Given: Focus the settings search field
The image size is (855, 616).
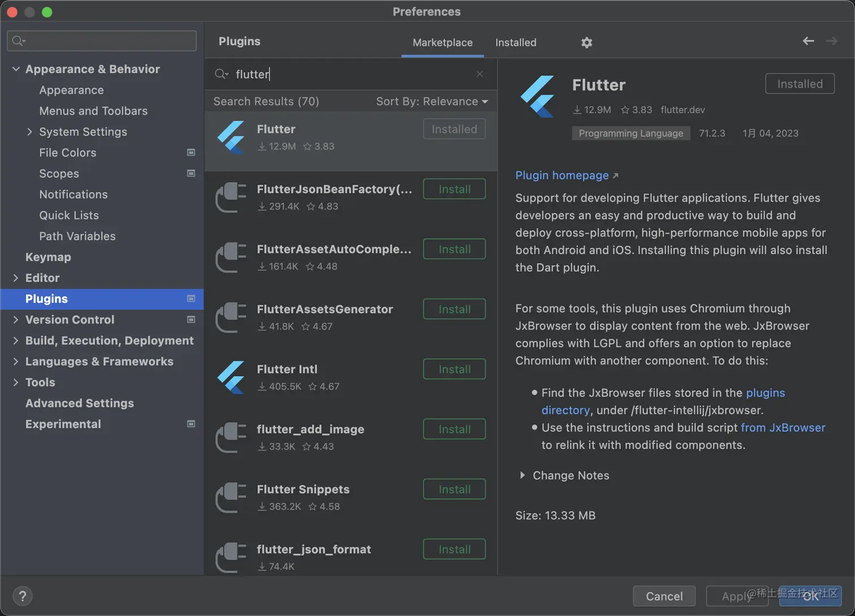Looking at the screenshot, I should click(102, 41).
